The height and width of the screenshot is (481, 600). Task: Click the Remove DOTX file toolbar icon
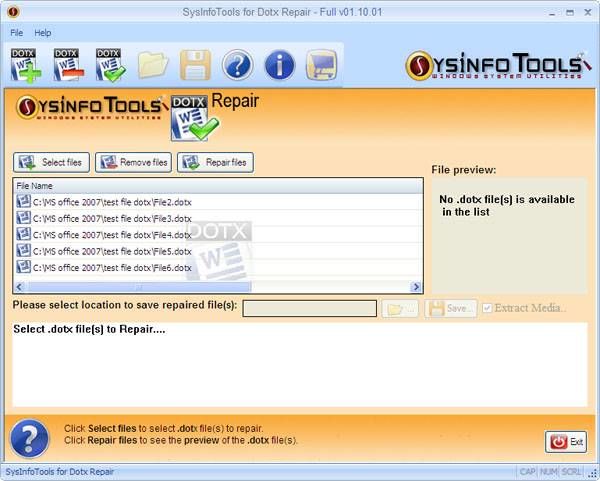(x=68, y=65)
